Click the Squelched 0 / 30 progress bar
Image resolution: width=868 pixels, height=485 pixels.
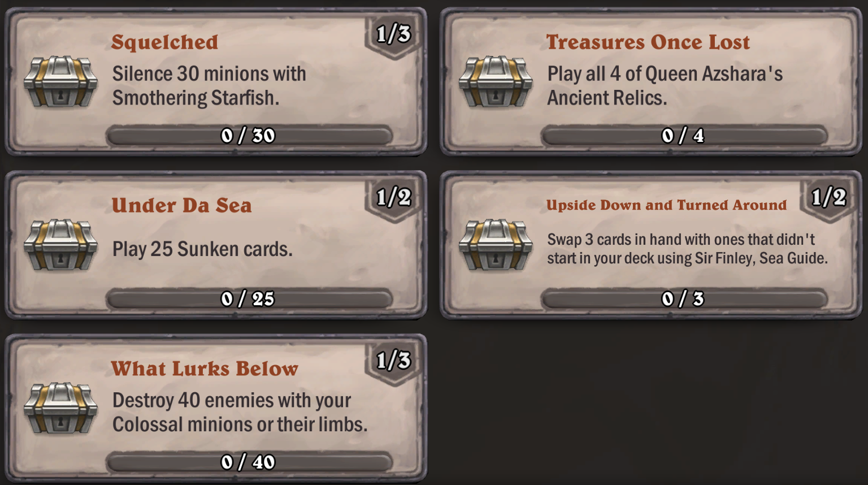pos(249,136)
